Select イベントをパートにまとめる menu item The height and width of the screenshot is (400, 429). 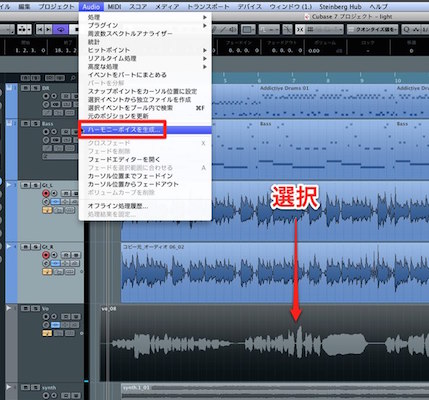pos(145,75)
